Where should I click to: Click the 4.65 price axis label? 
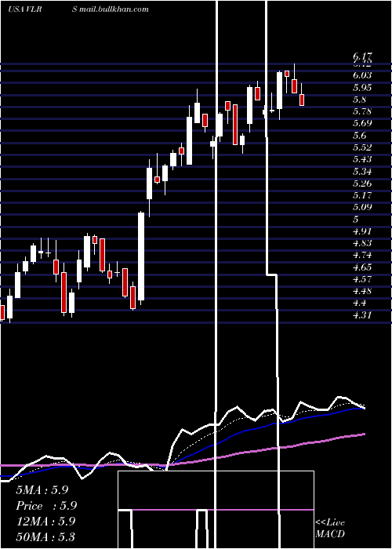point(362,267)
